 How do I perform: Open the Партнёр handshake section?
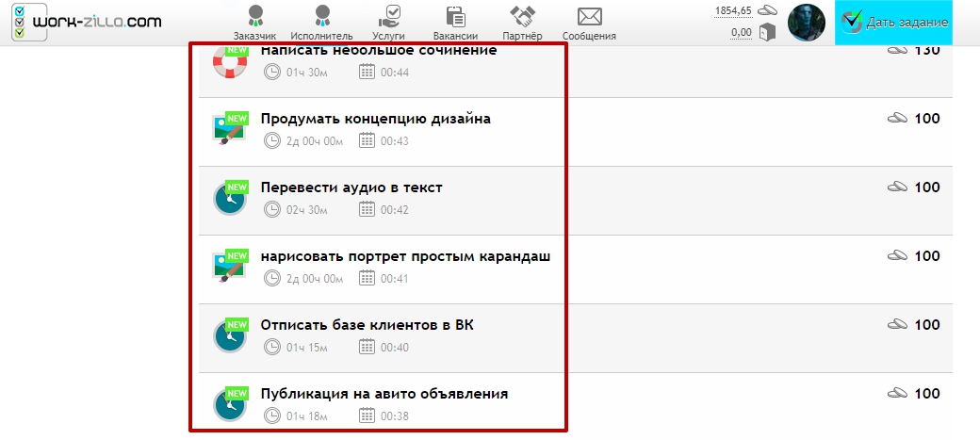tap(522, 23)
